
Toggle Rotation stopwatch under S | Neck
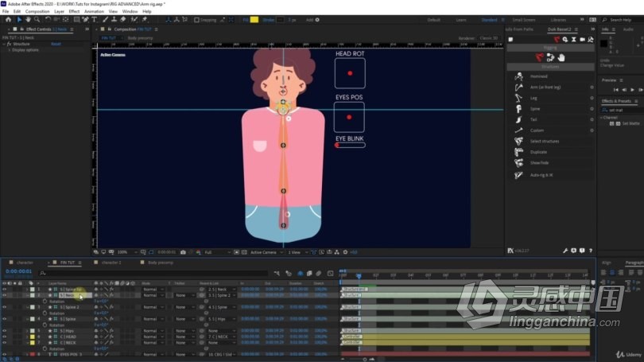coord(45,302)
